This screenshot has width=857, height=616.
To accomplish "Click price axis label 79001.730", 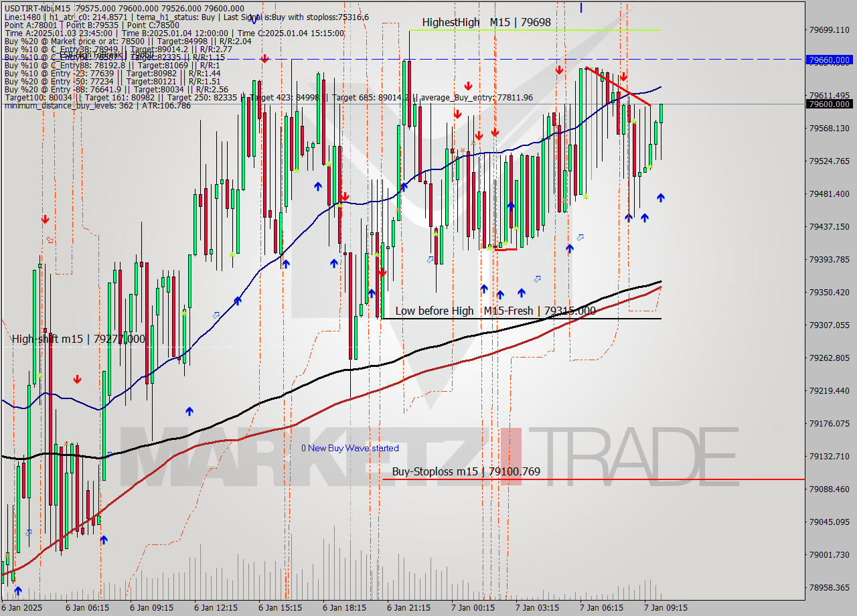I will 830,555.
